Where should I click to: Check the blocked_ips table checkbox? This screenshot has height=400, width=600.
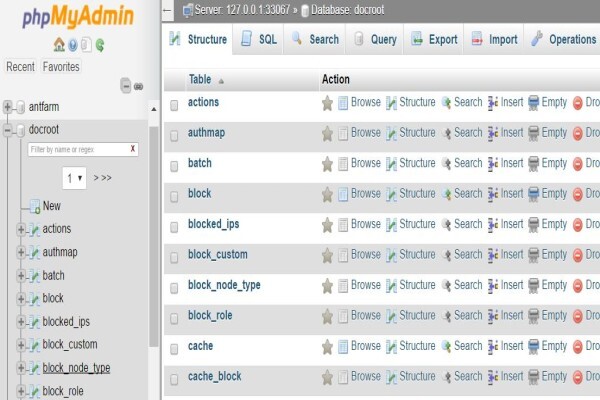coord(174,227)
